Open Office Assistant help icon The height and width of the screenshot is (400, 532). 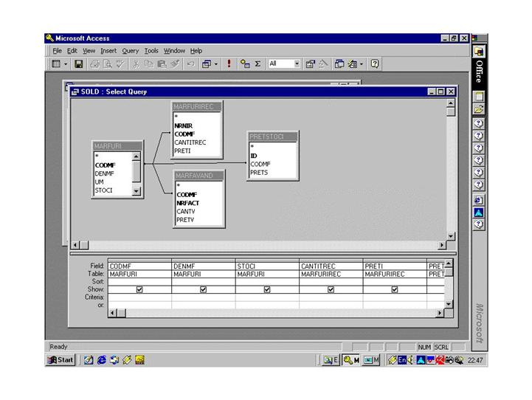click(x=375, y=64)
